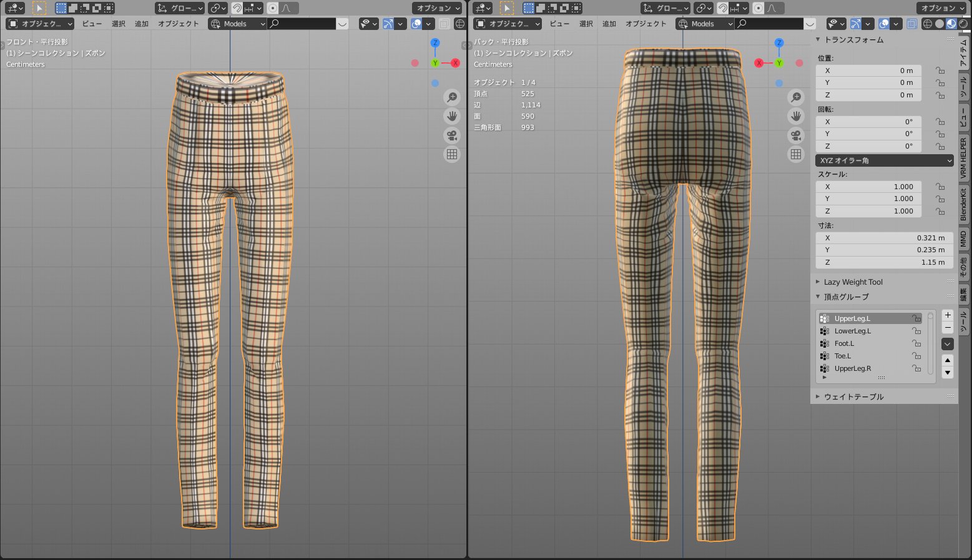Click location X value field
This screenshot has height=560, width=972.
[x=868, y=71]
